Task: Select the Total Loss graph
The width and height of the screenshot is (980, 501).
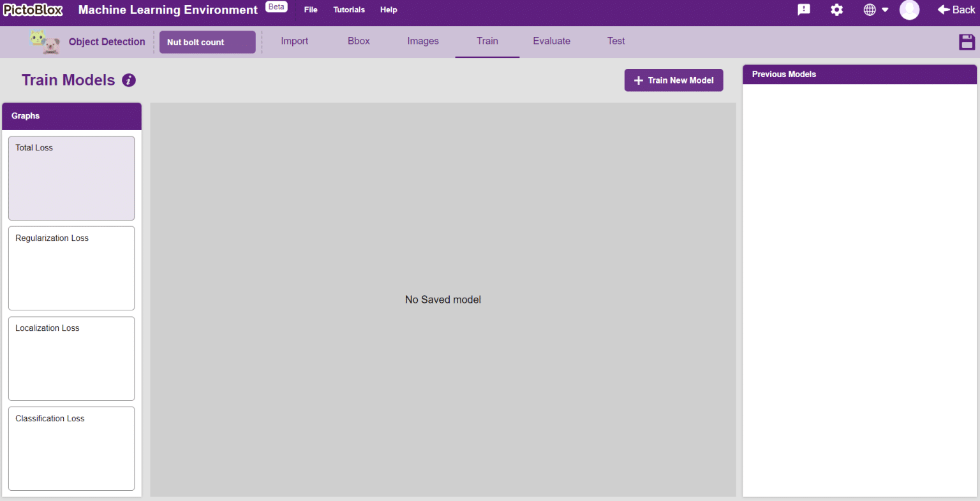Action: pos(71,178)
